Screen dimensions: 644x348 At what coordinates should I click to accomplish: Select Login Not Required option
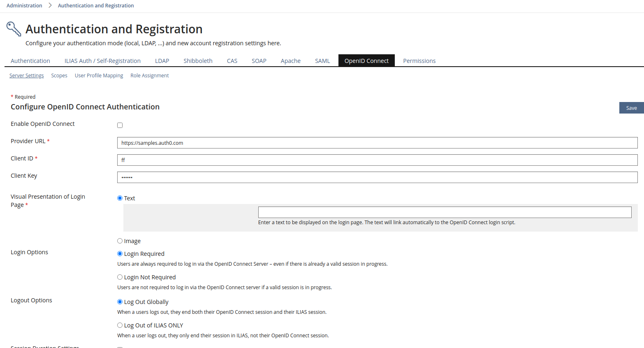120,277
